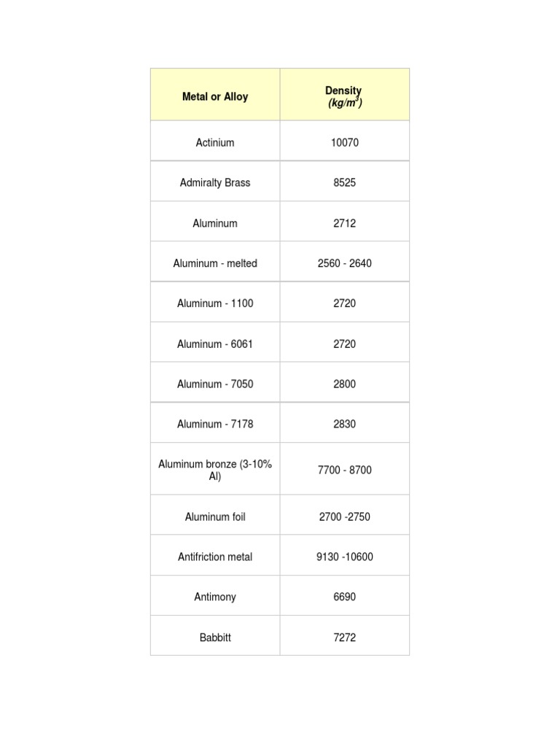Click the 9130 -10600 density range
The width and height of the screenshot is (560, 747).
[x=344, y=557]
